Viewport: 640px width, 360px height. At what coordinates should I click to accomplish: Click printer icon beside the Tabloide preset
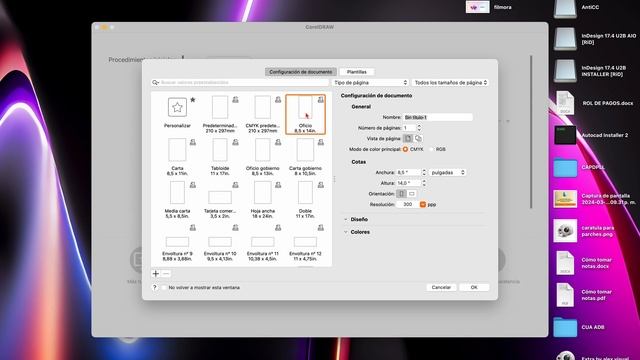click(236, 142)
